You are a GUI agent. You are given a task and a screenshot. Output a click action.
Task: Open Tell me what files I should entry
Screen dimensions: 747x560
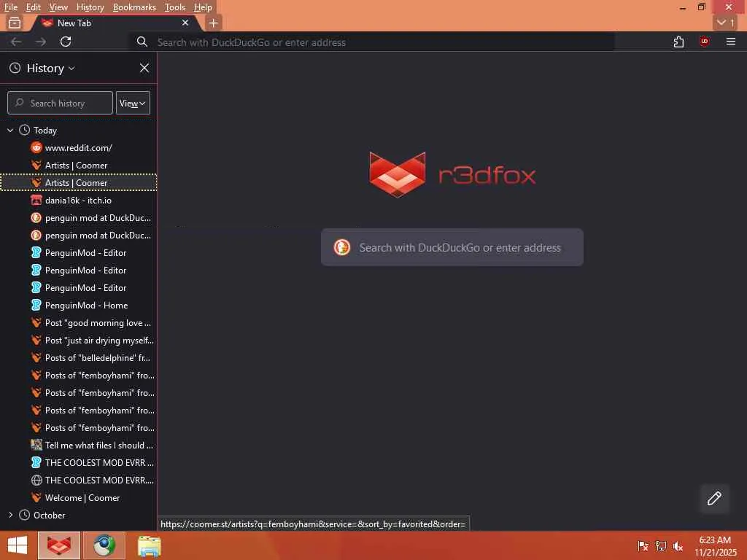(79, 446)
